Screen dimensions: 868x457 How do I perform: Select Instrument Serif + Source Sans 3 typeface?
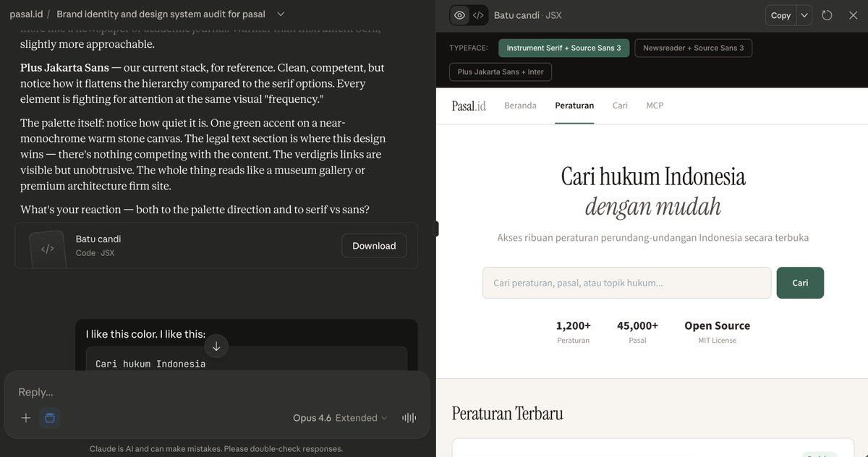pos(563,48)
